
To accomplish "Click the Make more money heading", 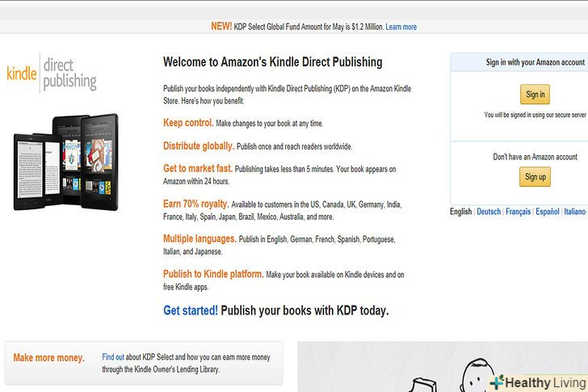I will click(48, 358).
